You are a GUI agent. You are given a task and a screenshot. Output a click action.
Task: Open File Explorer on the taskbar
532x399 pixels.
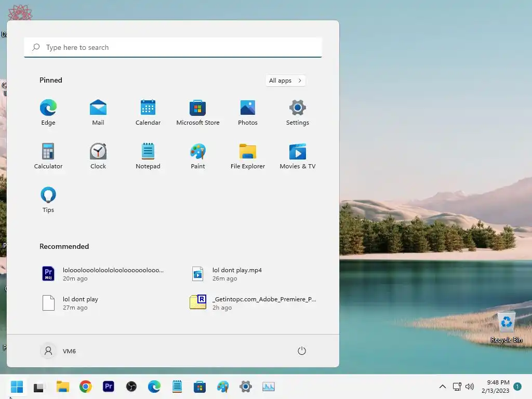pos(63,387)
